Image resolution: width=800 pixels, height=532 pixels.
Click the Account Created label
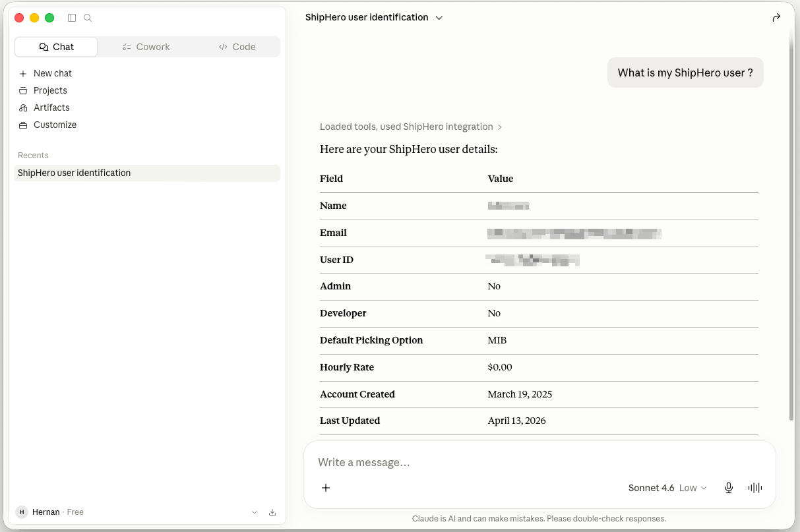tap(357, 394)
